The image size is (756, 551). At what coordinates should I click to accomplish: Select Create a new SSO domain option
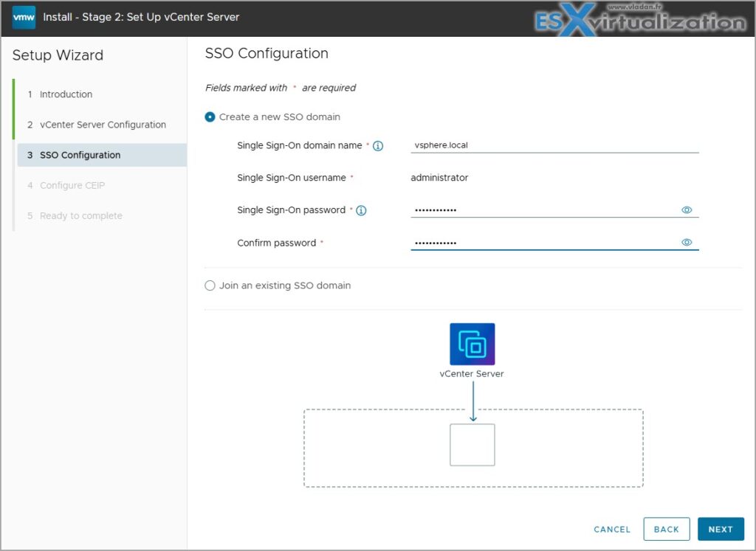click(x=209, y=117)
